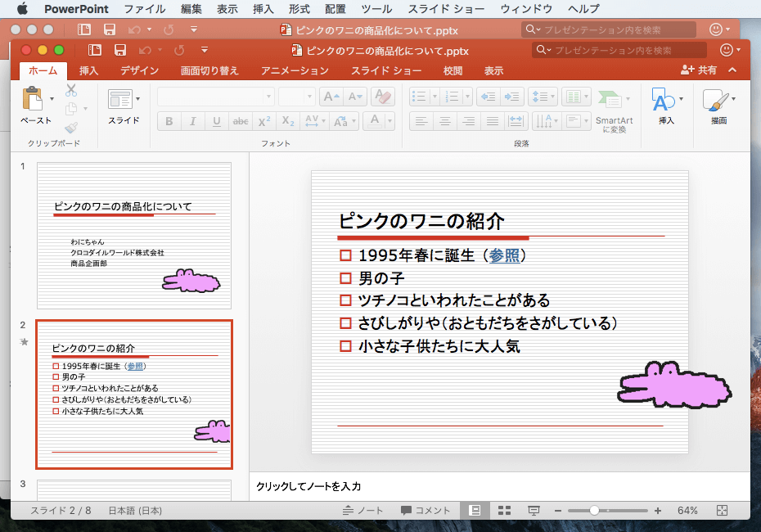Screen dimensions: 761x532
Task: Collapse the ribbon with the chevron
Action: (732, 70)
